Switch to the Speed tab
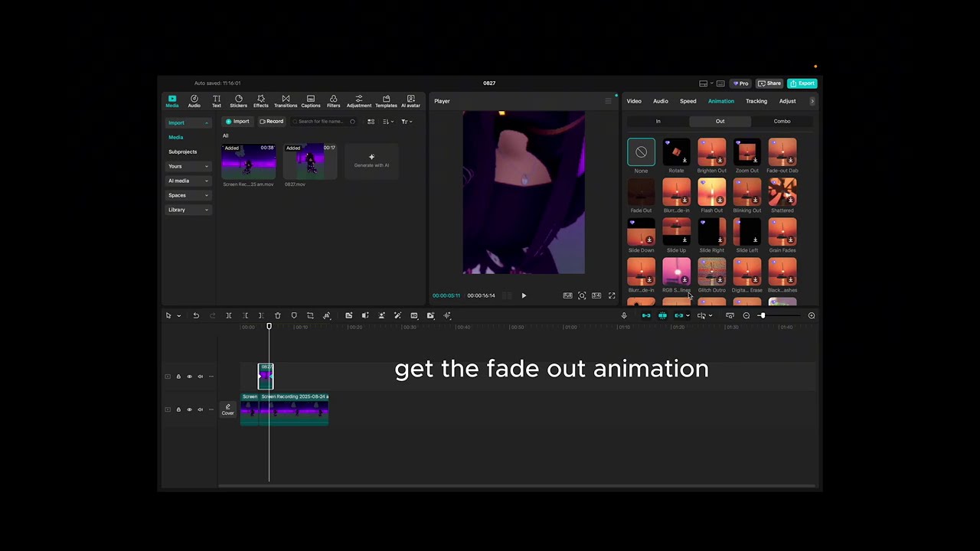Viewport: 980px width, 551px height. click(x=688, y=101)
